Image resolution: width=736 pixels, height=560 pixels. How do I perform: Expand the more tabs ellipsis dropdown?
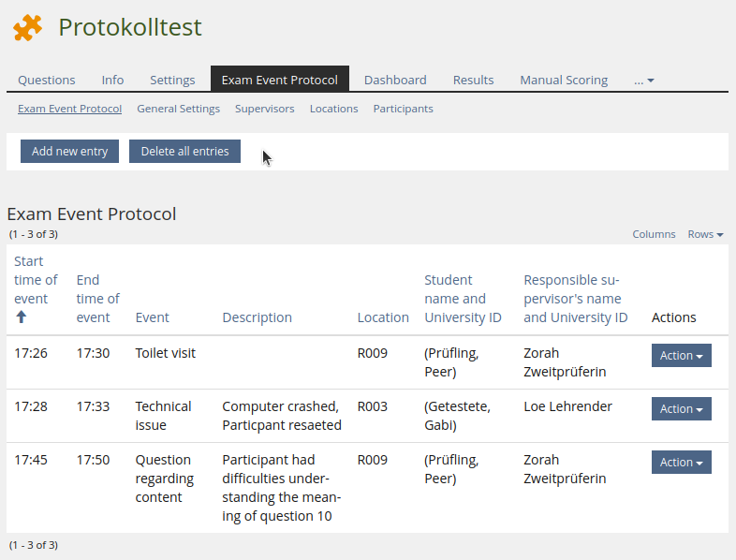click(643, 80)
